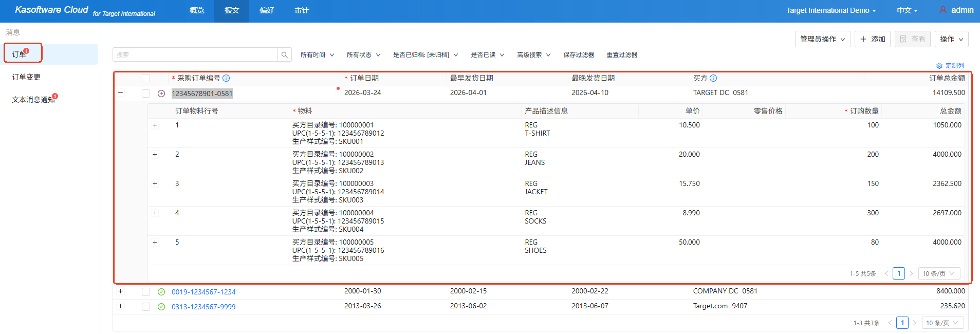Click the 添加 button
The height and width of the screenshot is (334, 980).
pyautogui.click(x=872, y=39)
